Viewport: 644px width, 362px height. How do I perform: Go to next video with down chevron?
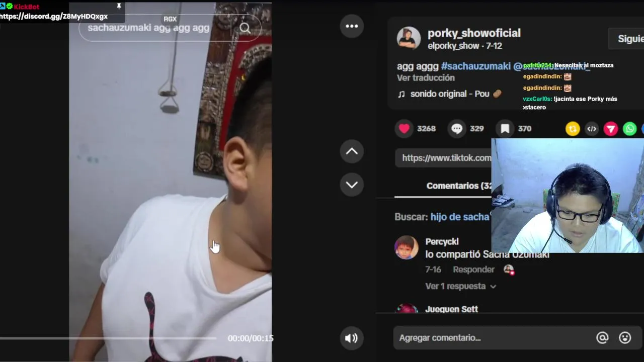[x=352, y=185]
